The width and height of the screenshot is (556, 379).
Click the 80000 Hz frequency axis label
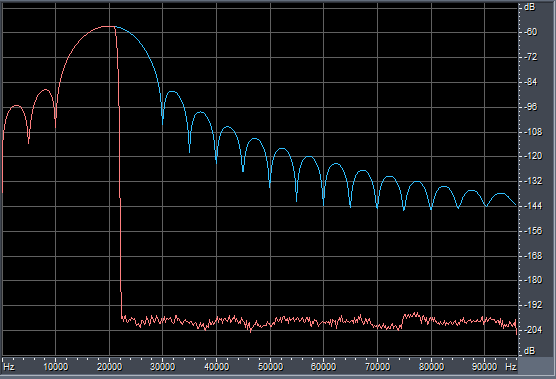[x=431, y=367]
